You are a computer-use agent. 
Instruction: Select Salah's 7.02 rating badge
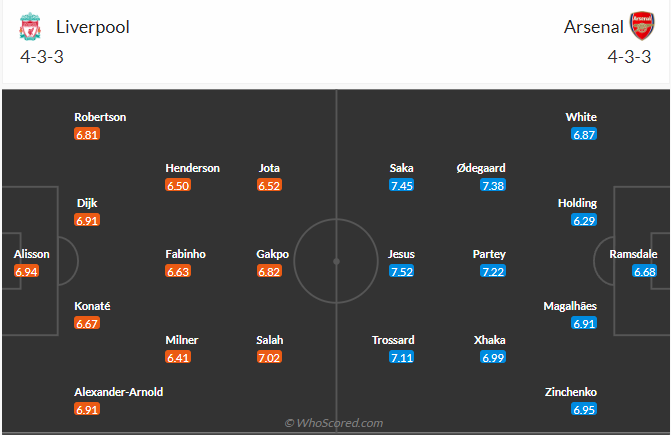click(270, 357)
